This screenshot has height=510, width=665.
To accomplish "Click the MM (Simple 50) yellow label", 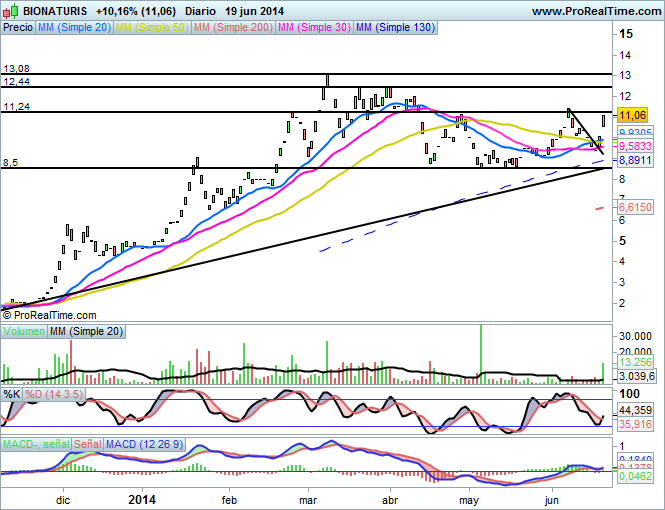I will (150, 29).
